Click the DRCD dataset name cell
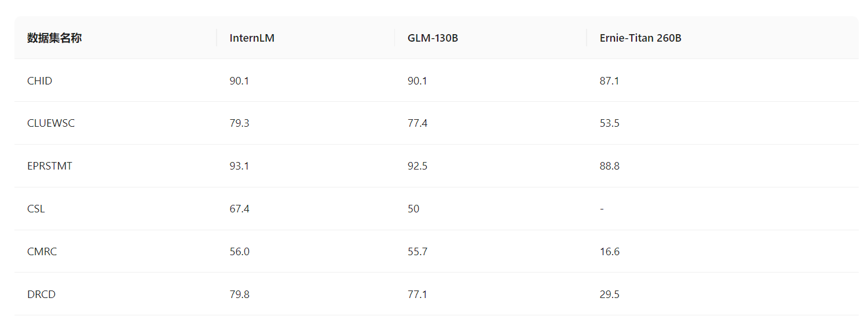The width and height of the screenshot is (868, 331). (41, 295)
